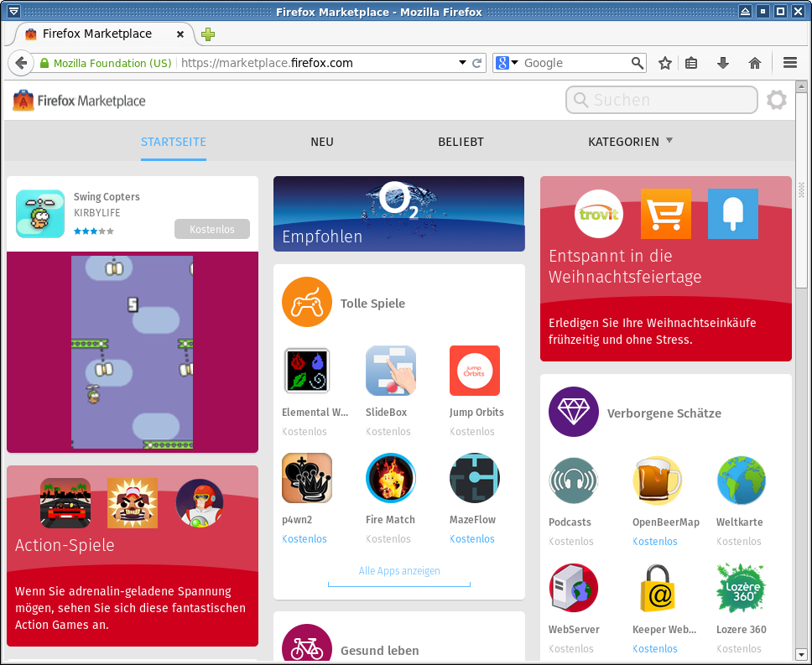The height and width of the screenshot is (665, 812).
Task: Expand the Kategorien dropdown
Action: 630,142
